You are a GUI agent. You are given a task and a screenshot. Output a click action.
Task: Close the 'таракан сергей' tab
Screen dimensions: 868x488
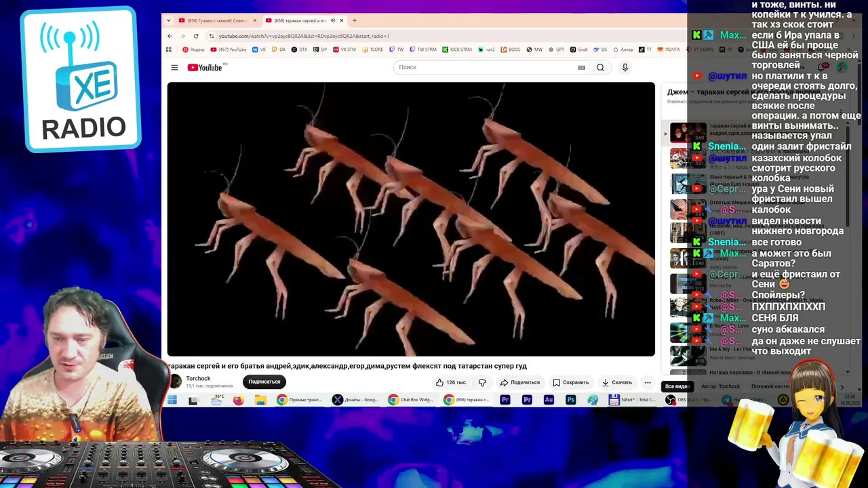coord(341,20)
